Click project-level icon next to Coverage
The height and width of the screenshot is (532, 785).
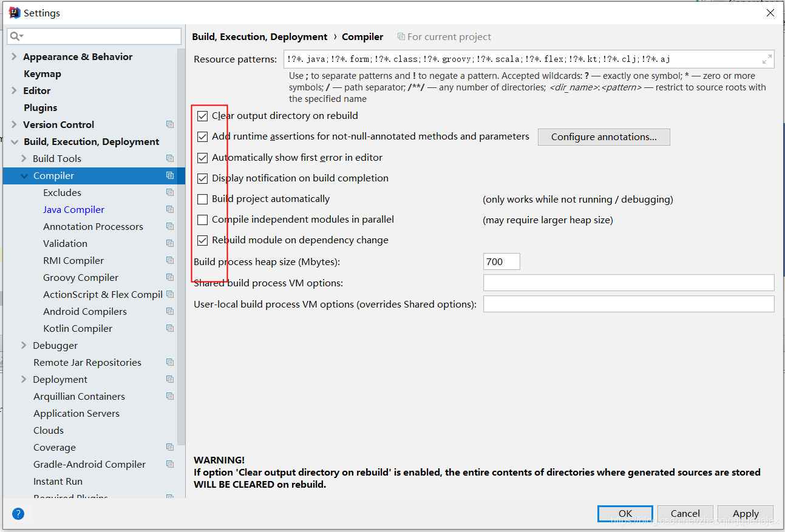(x=170, y=447)
